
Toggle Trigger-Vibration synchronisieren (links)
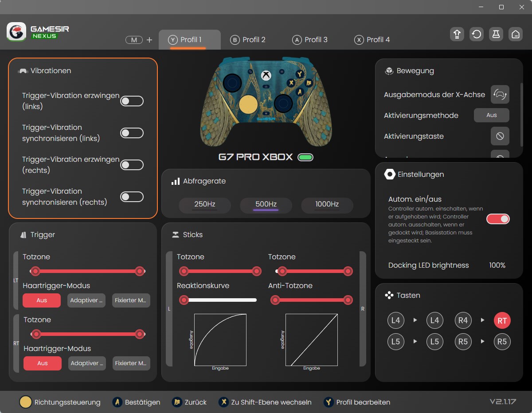click(x=132, y=133)
